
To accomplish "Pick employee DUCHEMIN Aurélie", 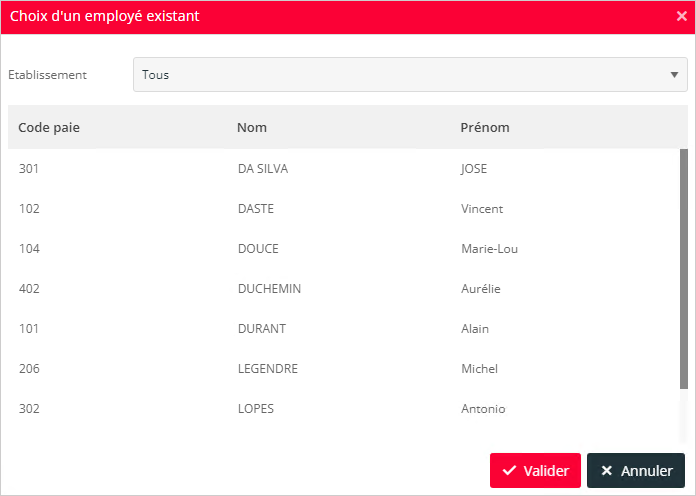I will (344, 289).
